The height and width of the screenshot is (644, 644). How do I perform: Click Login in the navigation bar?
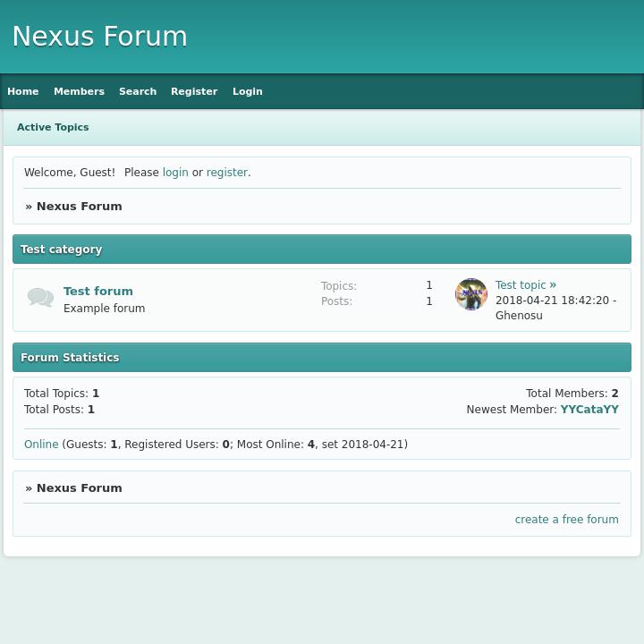click(x=248, y=91)
